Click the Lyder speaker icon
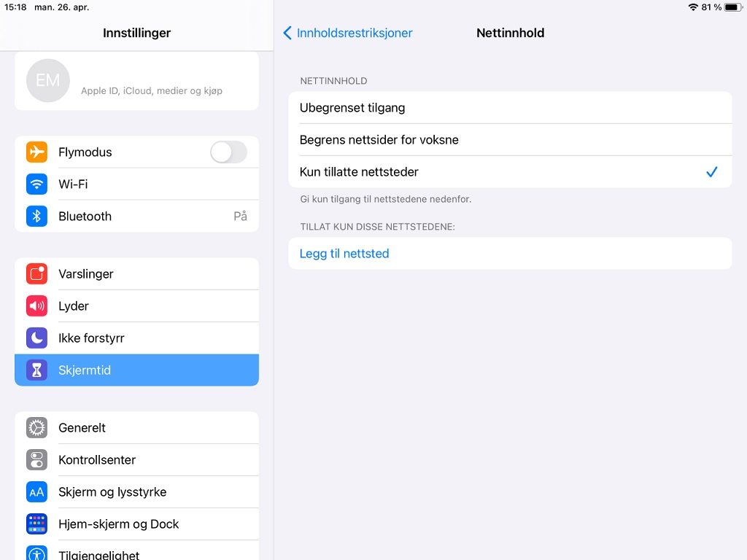 click(36, 306)
